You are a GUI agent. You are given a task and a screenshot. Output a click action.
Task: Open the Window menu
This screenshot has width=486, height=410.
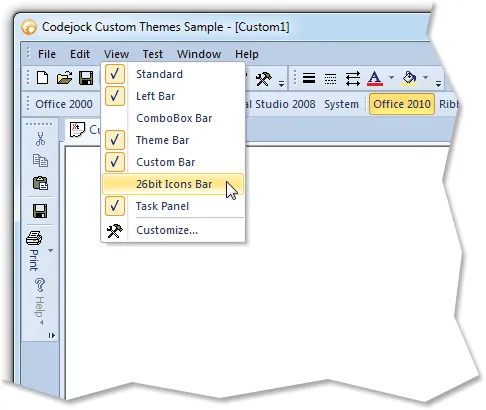(199, 54)
